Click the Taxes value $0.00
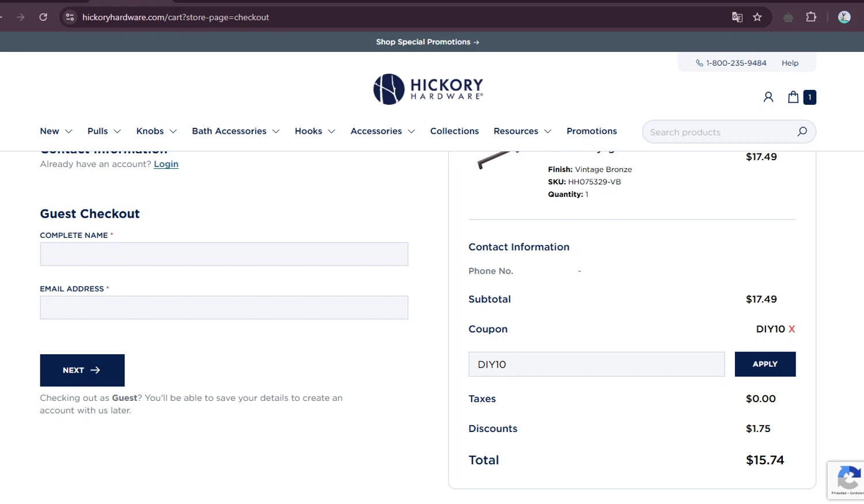 [761, 399]
